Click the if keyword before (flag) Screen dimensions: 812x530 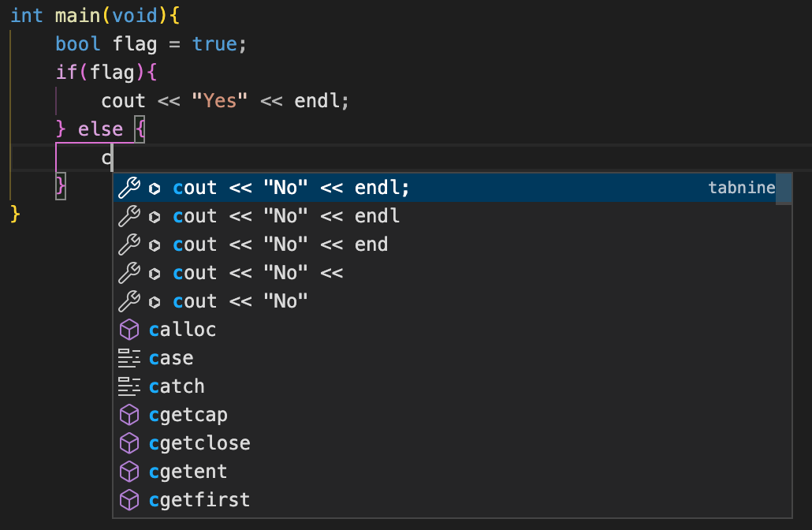pos(66,72)
